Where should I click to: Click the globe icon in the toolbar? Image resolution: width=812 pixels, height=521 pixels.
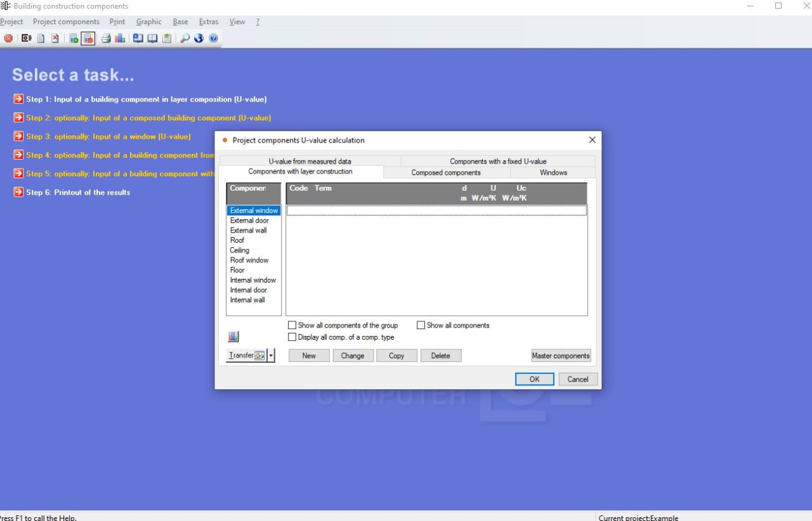[199, 39]
